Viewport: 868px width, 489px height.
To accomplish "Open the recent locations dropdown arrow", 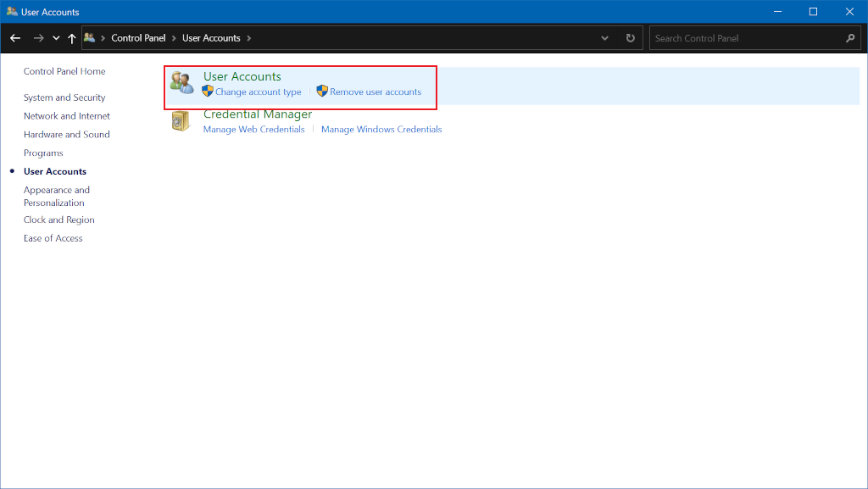I will pos(56,38).
